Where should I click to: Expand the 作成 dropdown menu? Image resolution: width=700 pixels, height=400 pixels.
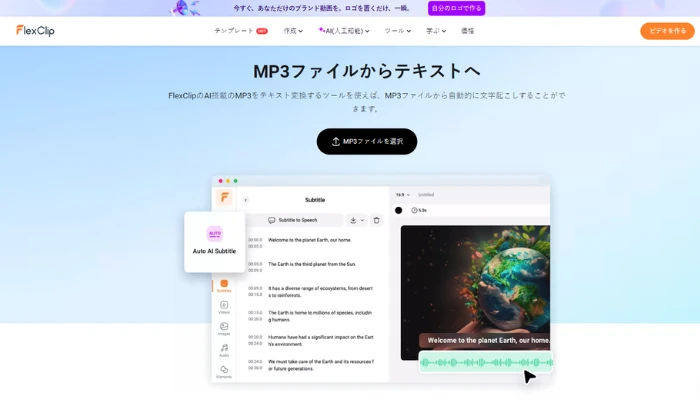coord(293,31)
